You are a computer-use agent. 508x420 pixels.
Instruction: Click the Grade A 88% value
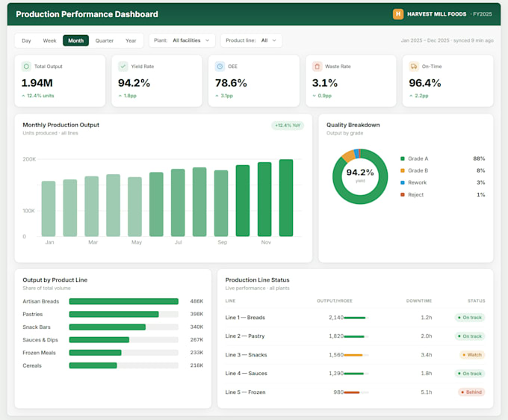(x=479, y=158)
